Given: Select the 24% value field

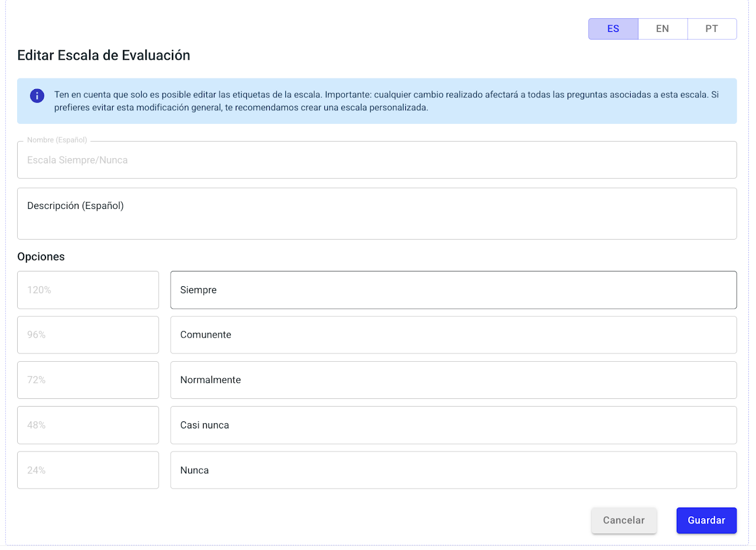Looking at the screenshot, I should click(x=88, y=470).
